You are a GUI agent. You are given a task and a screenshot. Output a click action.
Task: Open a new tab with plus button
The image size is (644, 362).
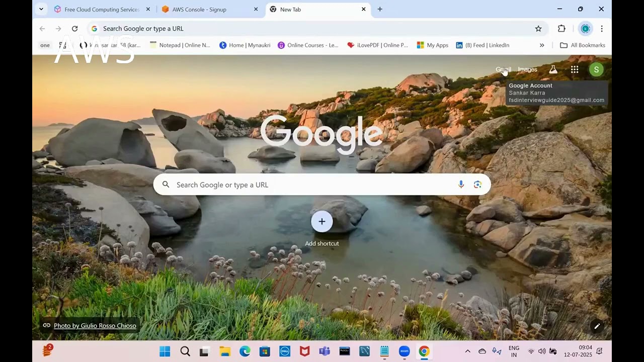pyautogui.click(x=380, y=9)
